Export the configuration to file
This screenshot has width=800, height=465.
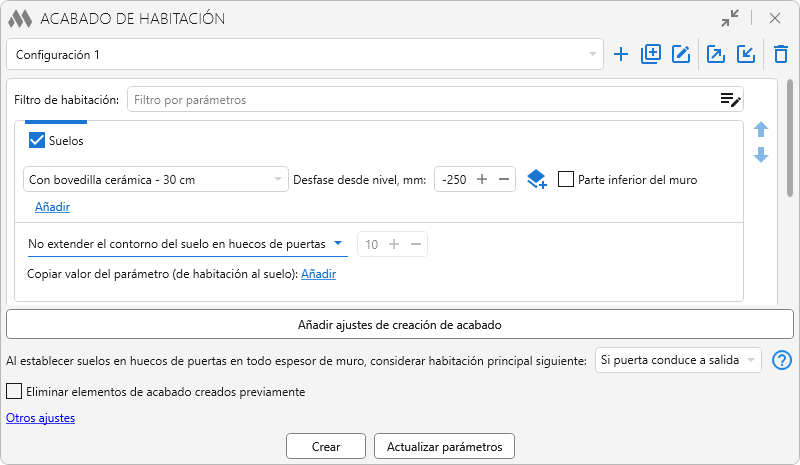tap(716, 55)
